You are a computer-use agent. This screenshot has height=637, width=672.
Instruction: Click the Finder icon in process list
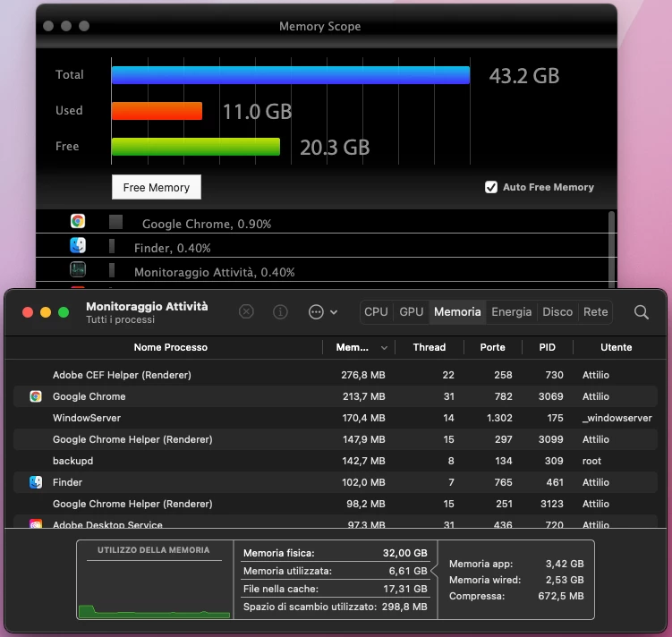(x=36, y=482)
